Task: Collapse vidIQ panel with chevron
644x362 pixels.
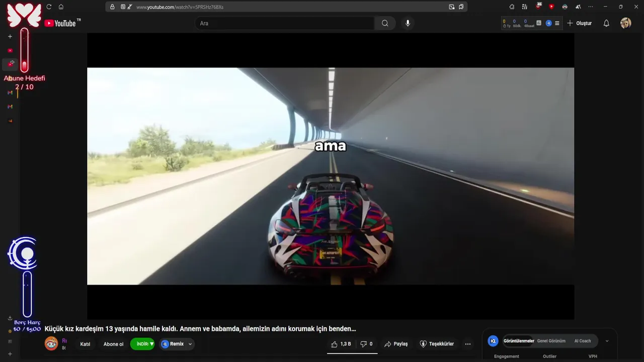Action: 607,341
